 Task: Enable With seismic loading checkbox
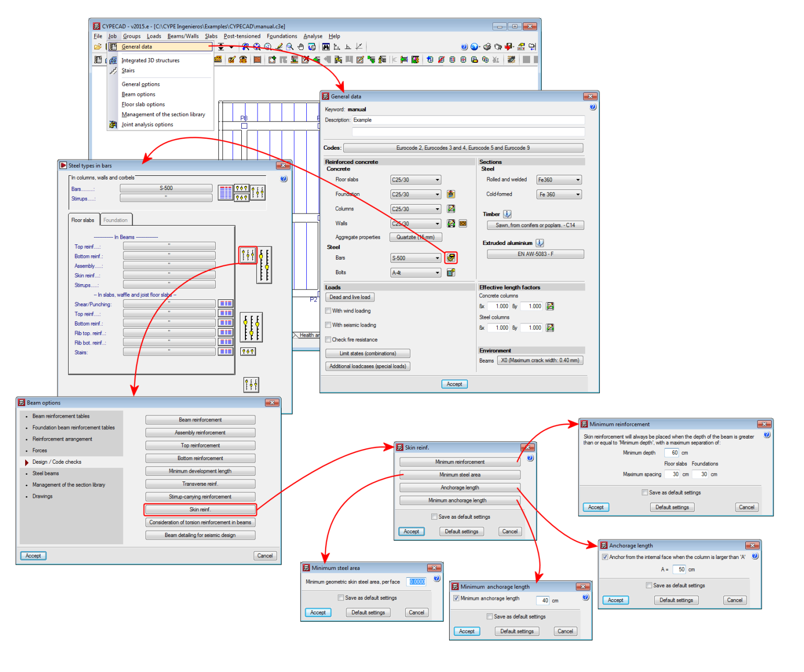[x=328, y=325]
